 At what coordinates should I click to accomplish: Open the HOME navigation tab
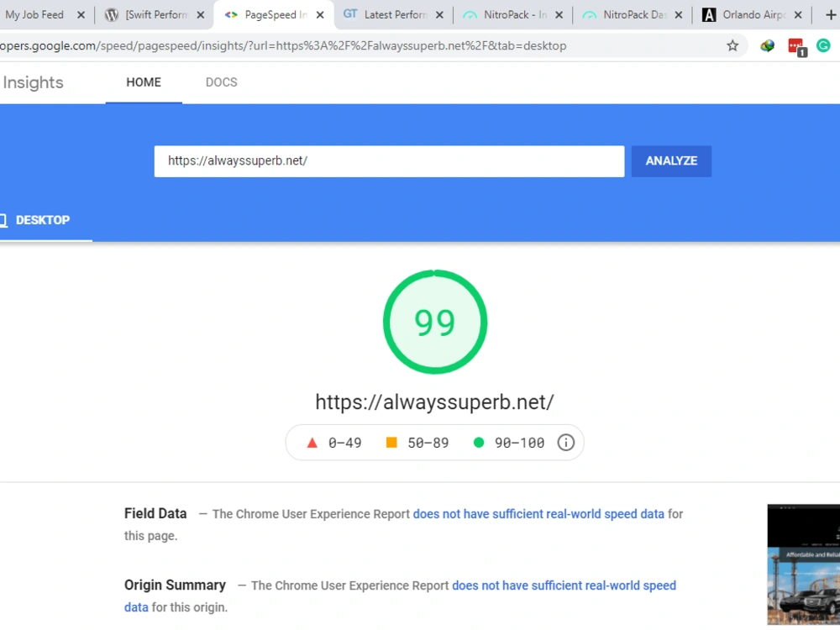tap(144, 82)
